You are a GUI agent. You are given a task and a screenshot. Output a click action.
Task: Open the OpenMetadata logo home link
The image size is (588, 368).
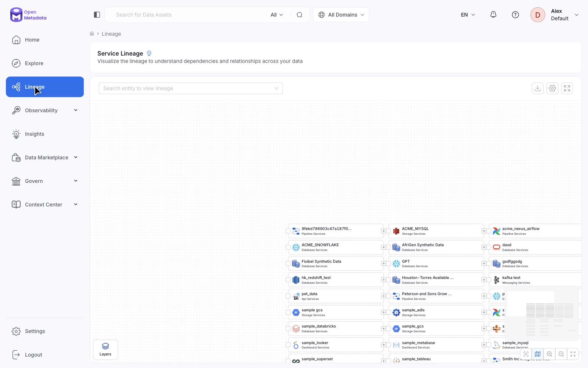tap(28, 15)
